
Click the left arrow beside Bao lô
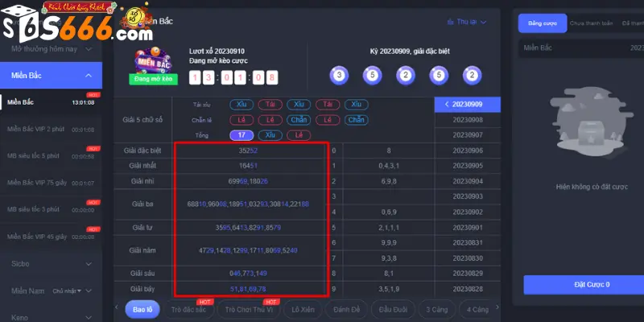118,308
